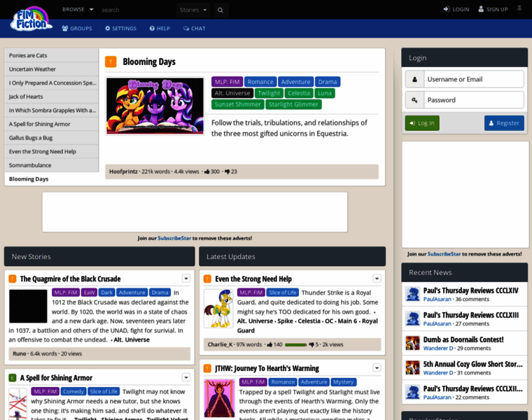
Task: Click the Even the Strong Need Help cover thumbnail
Action: [218, 309]
